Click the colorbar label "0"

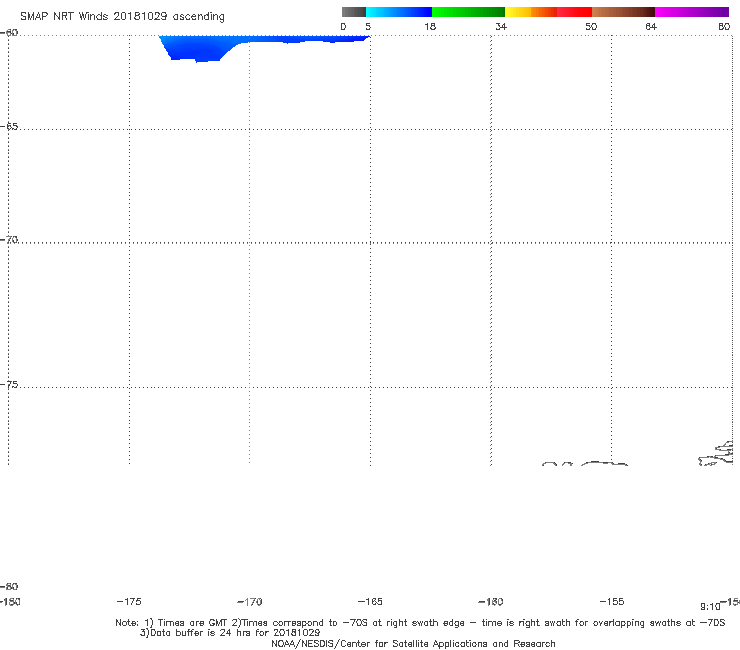[x=343, y=26]
